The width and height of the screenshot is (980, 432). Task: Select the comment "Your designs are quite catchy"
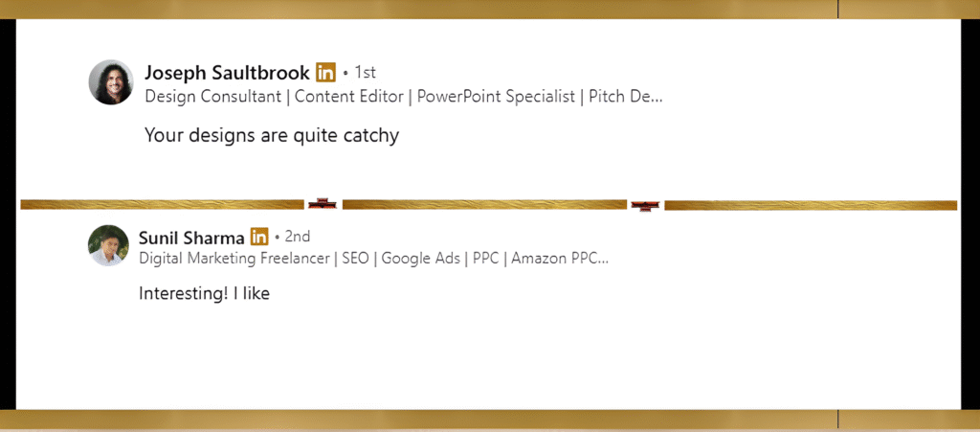[271, 135]
